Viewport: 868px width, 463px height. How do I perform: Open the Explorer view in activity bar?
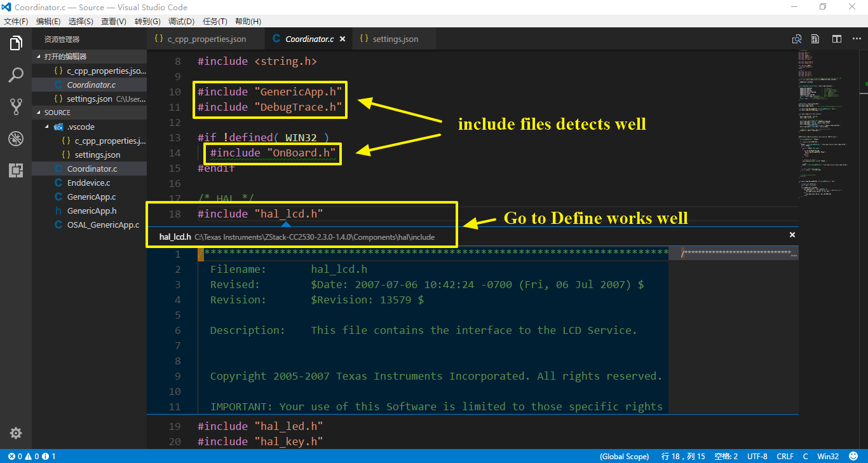tap(15, 43)
